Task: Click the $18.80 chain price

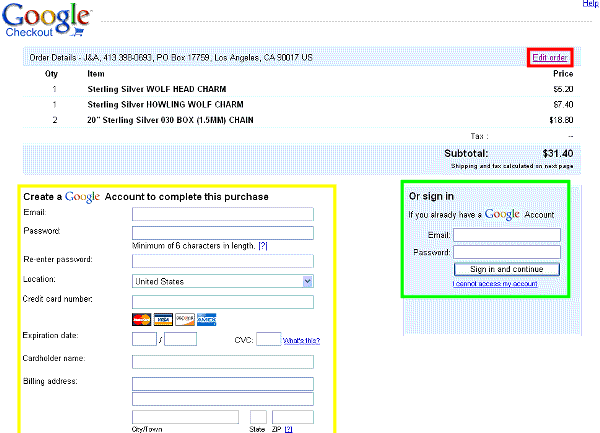Action: 561,120
